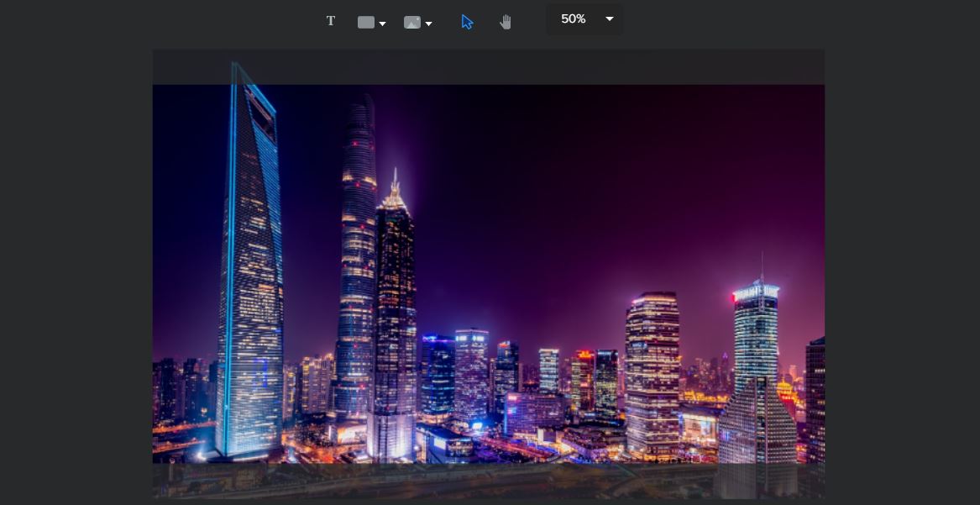Select the image insert tool
Image resolution: width=980 pixels, height=505 pixels.
pos(412,23)
